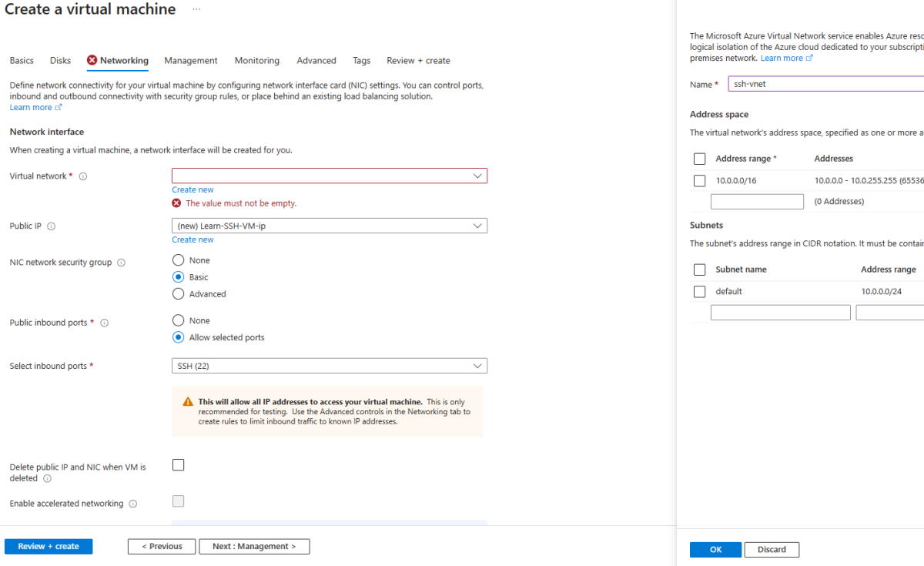Toggle the Subnet name header select-all checkbox

click(x=699, y=270)
